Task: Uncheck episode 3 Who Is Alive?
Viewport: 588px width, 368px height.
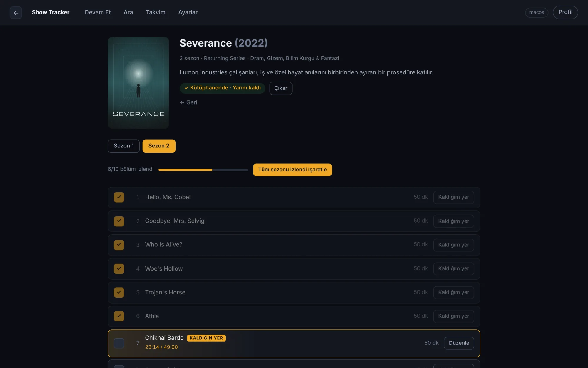Action: (119, 245)
